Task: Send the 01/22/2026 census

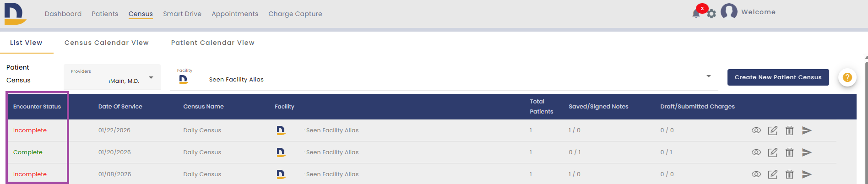Action: [x=807, y=130]
